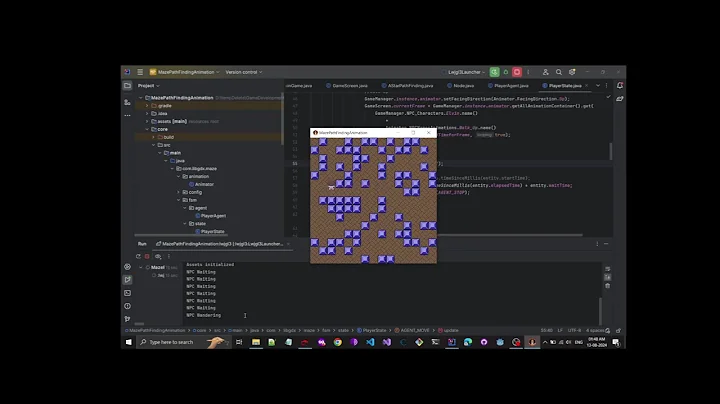Clear console with trash icon
The image size is (720, 404).
pos(608,286)
